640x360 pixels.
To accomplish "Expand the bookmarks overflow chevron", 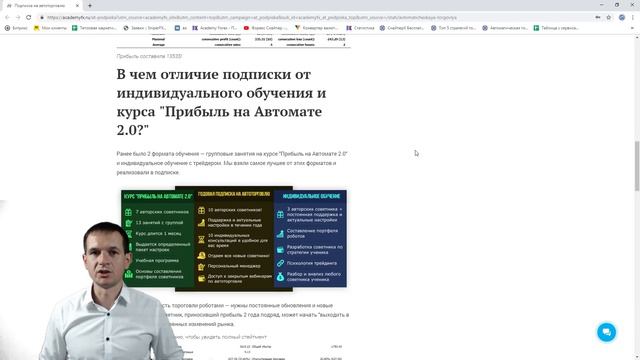I will (632, 28).
